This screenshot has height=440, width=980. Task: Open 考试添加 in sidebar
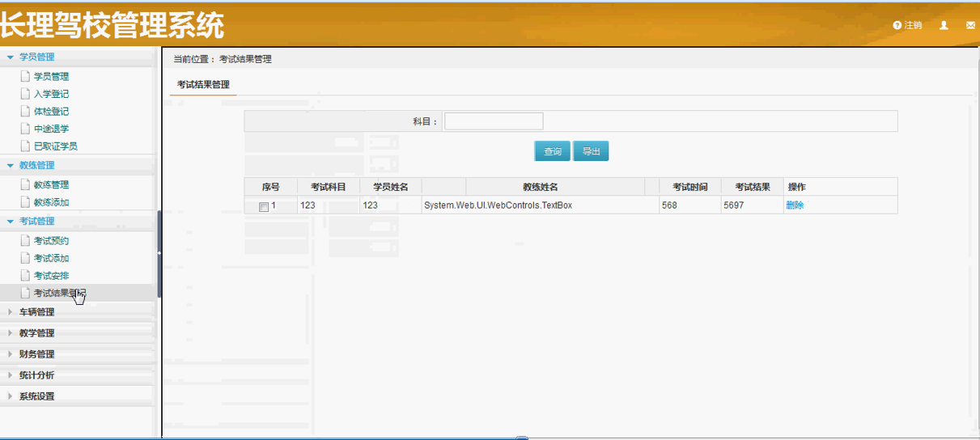51,259
